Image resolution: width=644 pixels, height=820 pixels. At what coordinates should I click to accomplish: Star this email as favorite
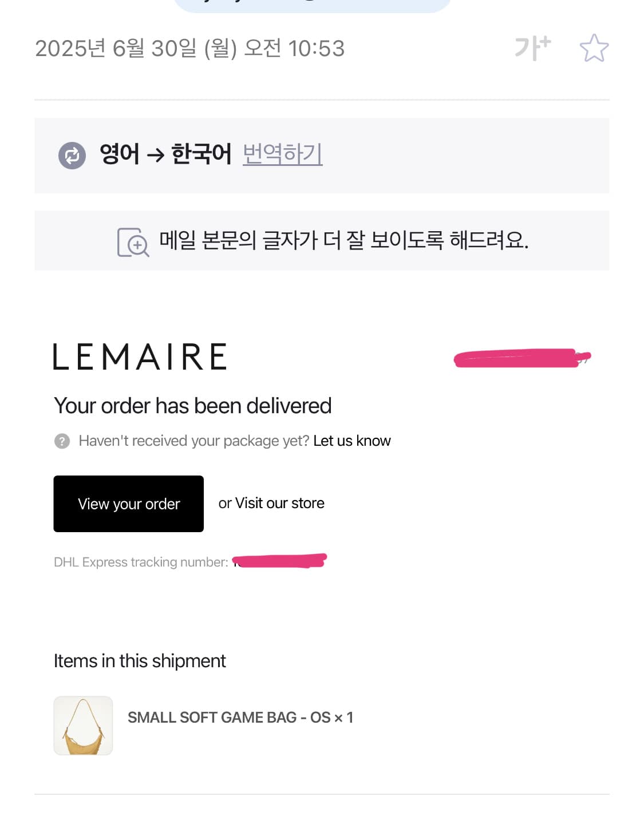click(x=594, y=48)
